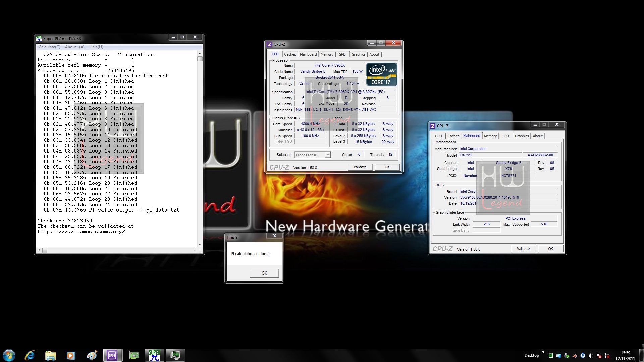
Task: Click the mainboard model field DX79SI
Action: tap(490, 155)
